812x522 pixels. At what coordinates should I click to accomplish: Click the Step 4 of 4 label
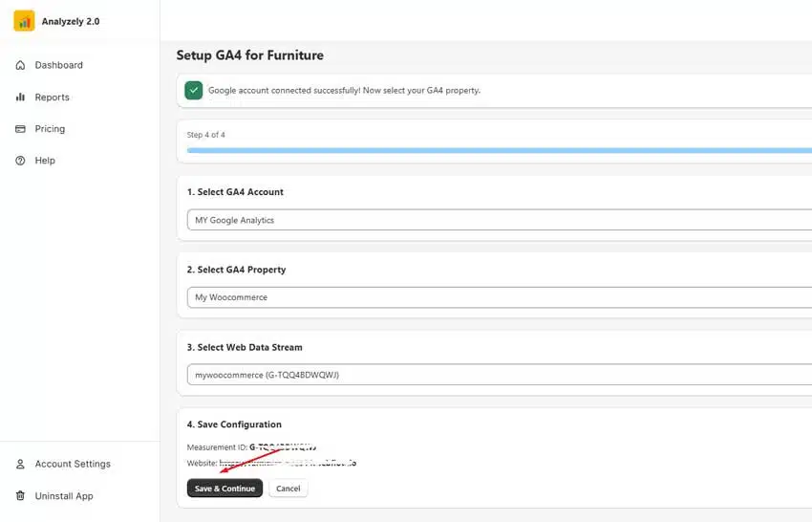tap(205, 135)
